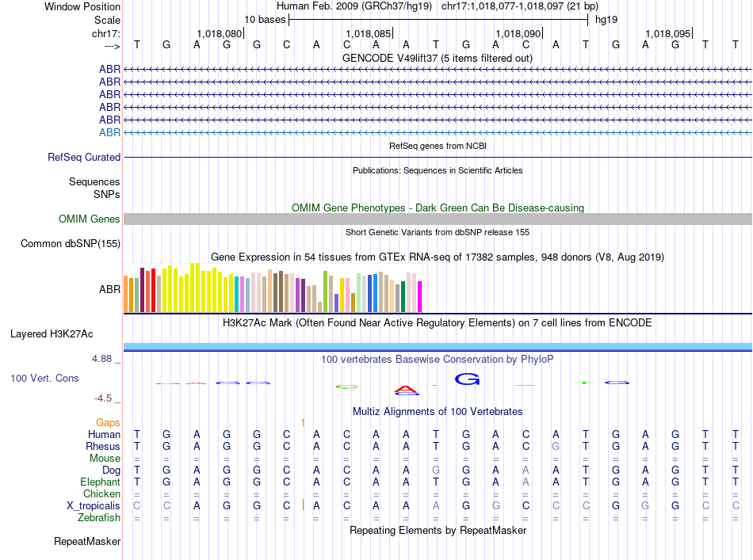
Task: Click the OMIM Genes track label
Action: coord(89,219)
